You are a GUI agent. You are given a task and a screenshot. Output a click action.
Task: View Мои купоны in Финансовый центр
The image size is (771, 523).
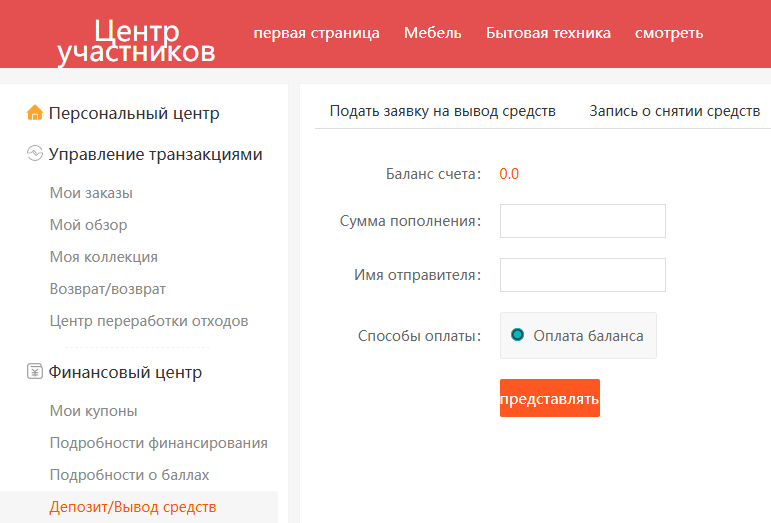(94, 411)
